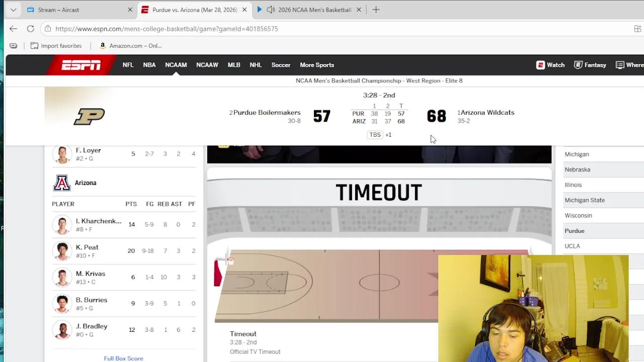Click the UCLA team link
644x362 pixels.
click(x=573, y=246)
